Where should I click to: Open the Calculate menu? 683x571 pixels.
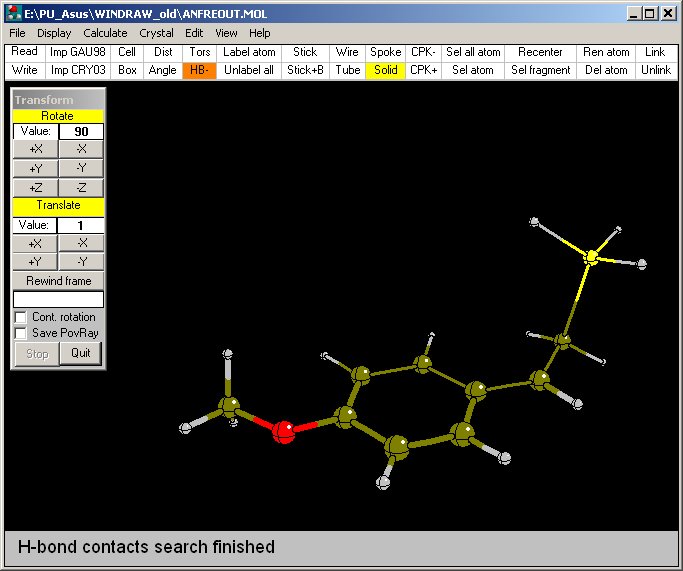pos(105,33)
